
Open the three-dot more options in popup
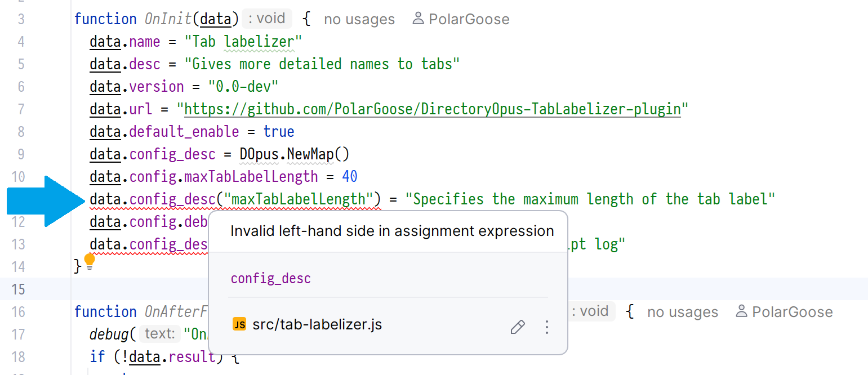click(546, 327)
